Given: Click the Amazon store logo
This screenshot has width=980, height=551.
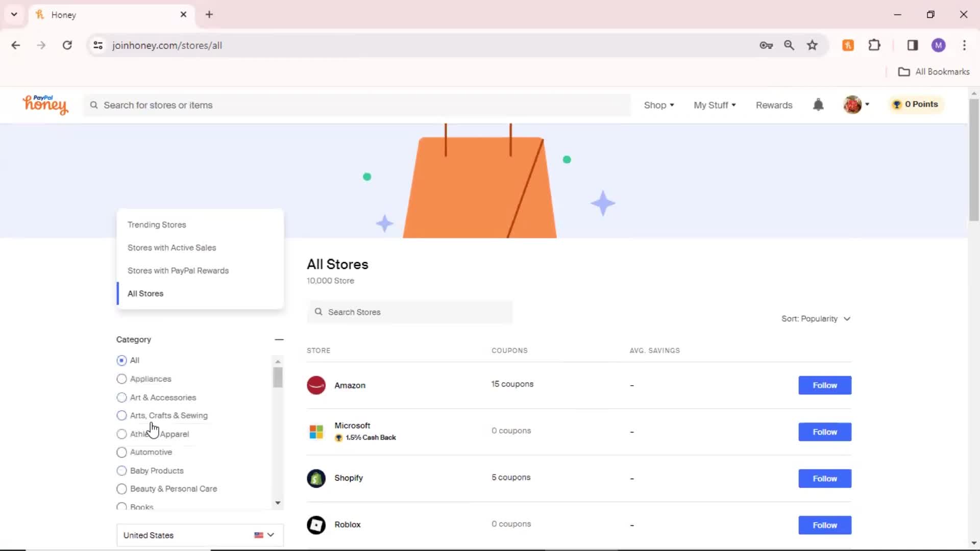Looking at the screenshot, I should 316,385.
